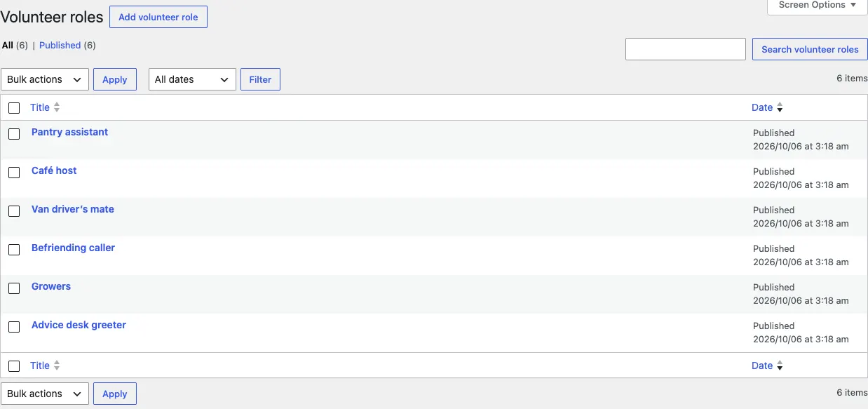Click the Published date of Café host

coord(801,178)
